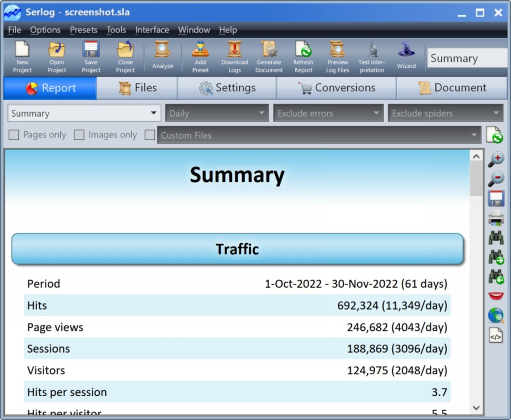511x420 pixels.
Task: Find next with green-right-arrow binoculars
Action: [496, 257]
